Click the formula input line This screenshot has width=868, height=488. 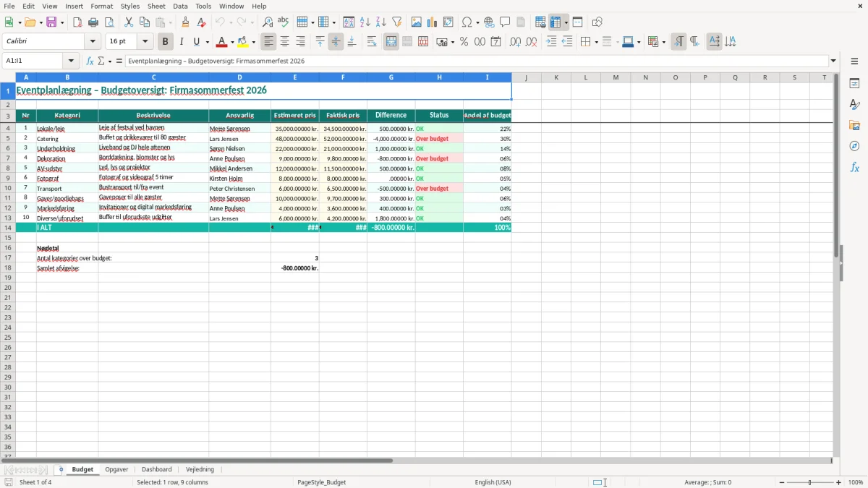(477, 61)
